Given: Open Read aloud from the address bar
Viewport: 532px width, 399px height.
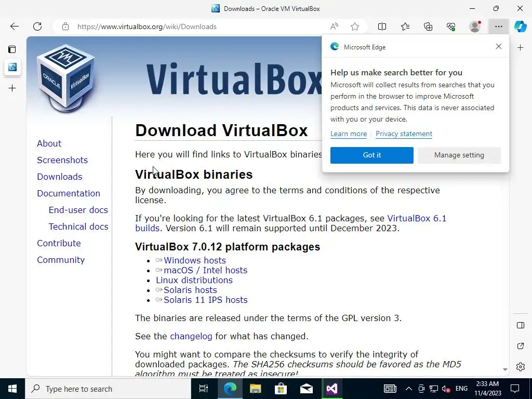Looking at the screenshot, I should pyautogui.click(x=334, y=26).
